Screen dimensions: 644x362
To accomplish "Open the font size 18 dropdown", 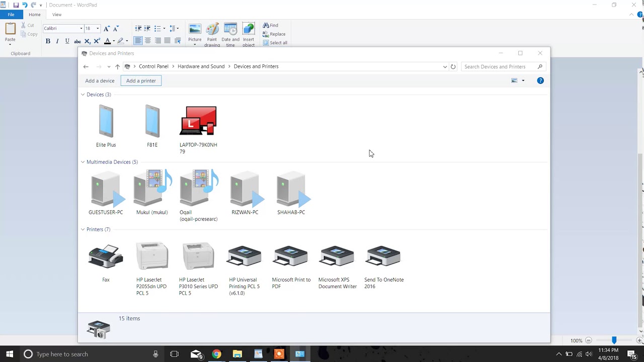I will click(98, 29).
